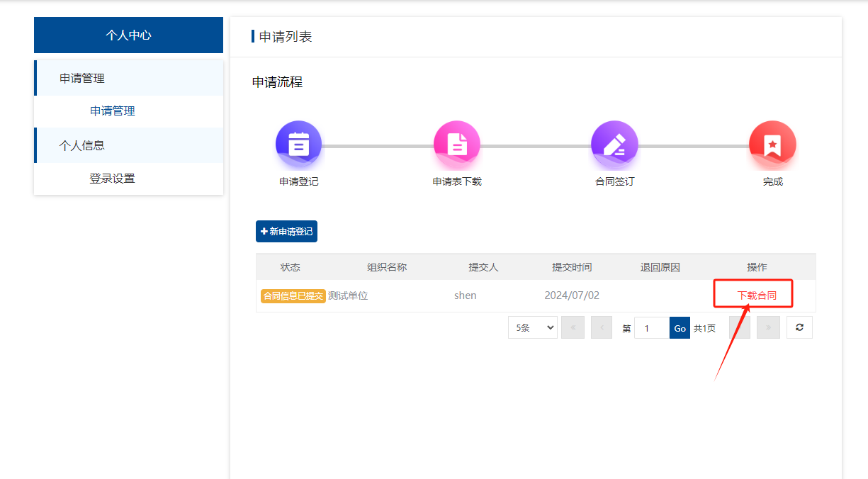
Task: Click the Go page button
Action: [680, 328]
